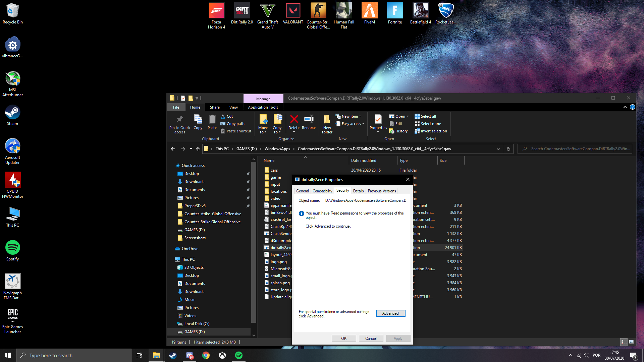Open the recent locations dropdown arrow
The width and height of the screenshot is (644, 362).
pyautogui.click(x=191, y=149)
